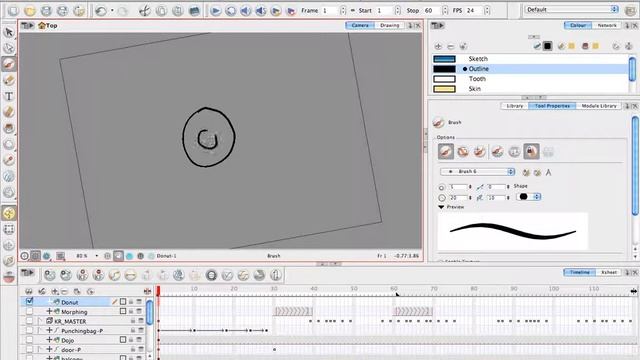Image resolution: width=640 pixels, height=360 pixels.
Task: Open the Network tab
Action: click(607, 25)
